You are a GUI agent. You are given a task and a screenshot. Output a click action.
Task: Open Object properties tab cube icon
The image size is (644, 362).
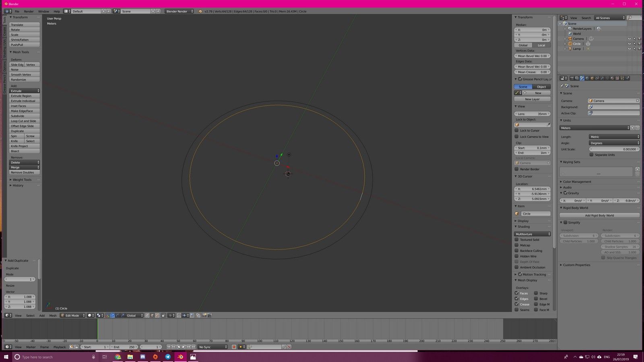pos(592,78)
